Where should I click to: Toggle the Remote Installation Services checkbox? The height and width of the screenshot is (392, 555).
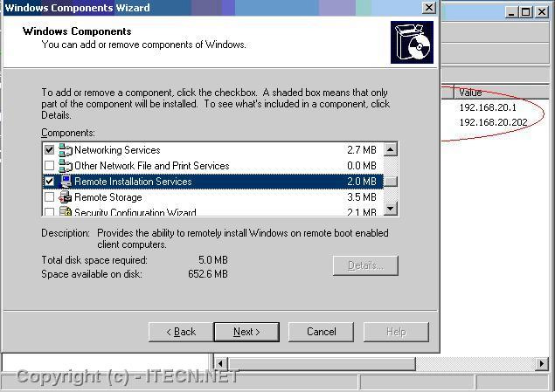coord(50,182)
